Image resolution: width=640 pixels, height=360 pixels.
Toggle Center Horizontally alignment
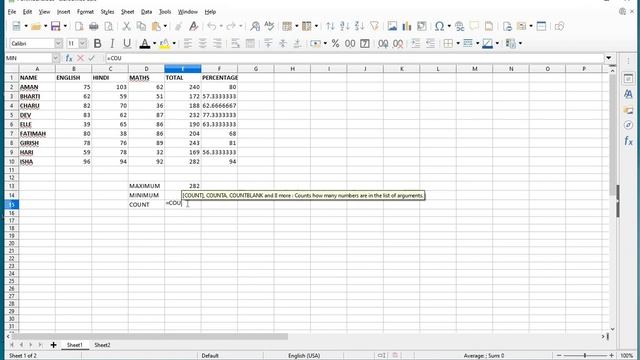[203, 44]
